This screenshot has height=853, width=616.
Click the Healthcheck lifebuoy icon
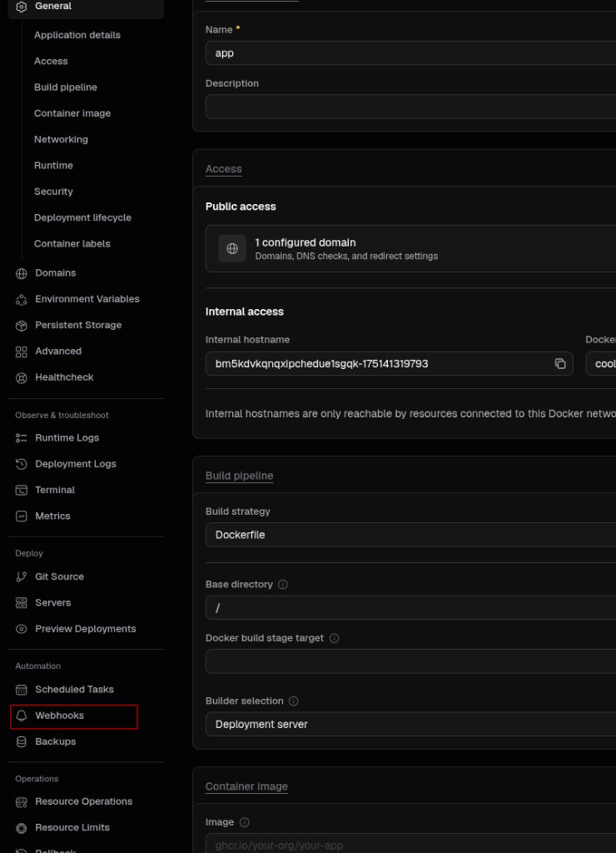(x=21, y=377)
